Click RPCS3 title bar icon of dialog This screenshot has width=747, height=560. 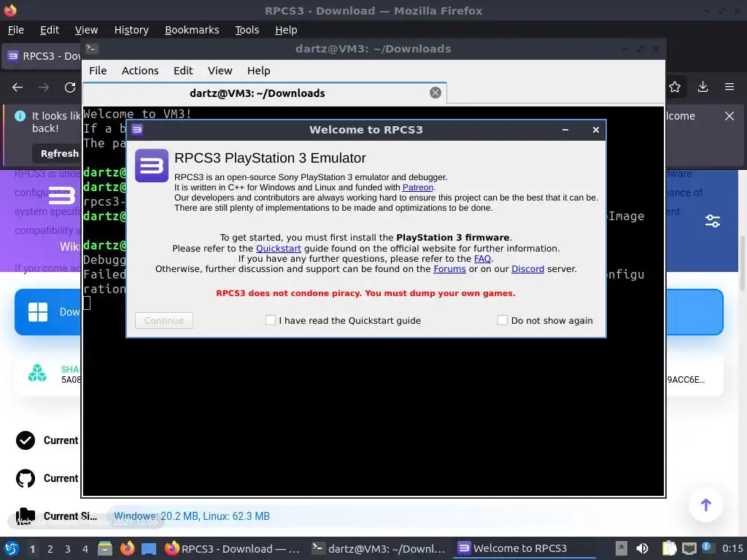coord(137,130)
